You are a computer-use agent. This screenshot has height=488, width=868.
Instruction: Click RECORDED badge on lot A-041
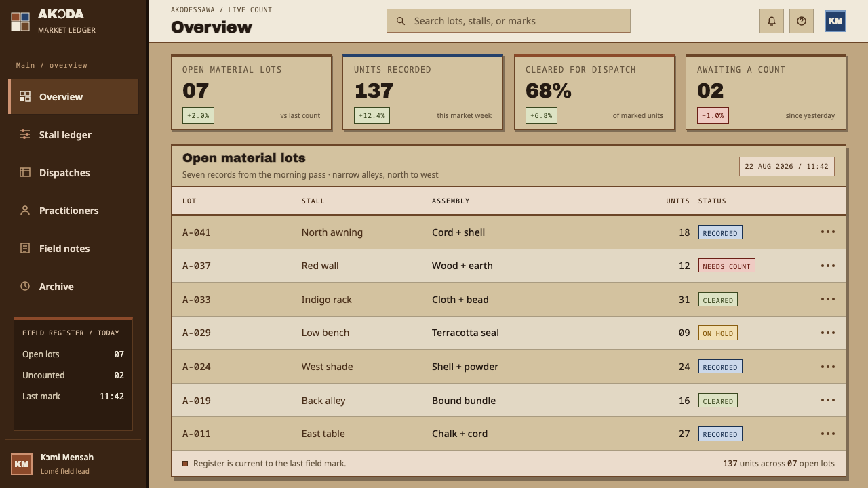(x=720, y=232)
